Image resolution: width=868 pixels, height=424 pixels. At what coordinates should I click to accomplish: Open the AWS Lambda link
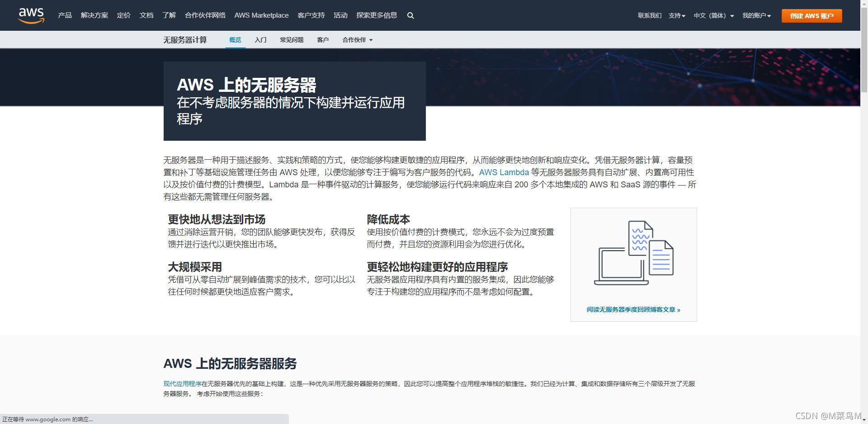coord(504,172)
